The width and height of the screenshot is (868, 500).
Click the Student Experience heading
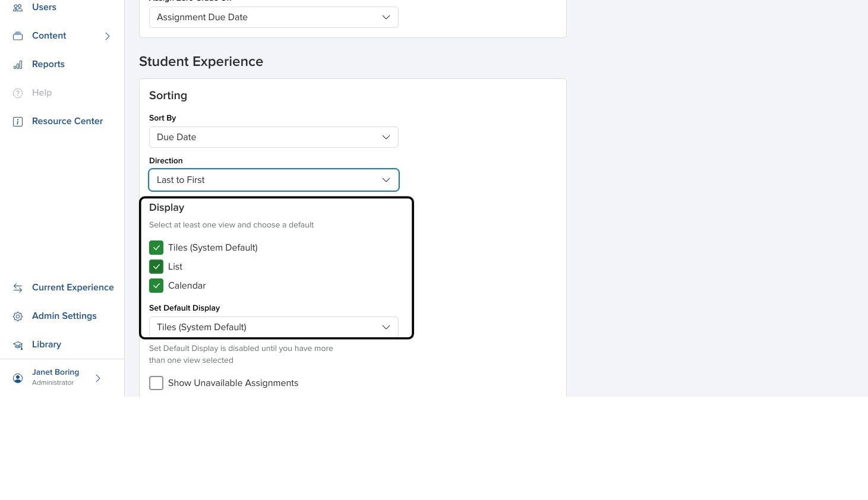click(201, 62)
